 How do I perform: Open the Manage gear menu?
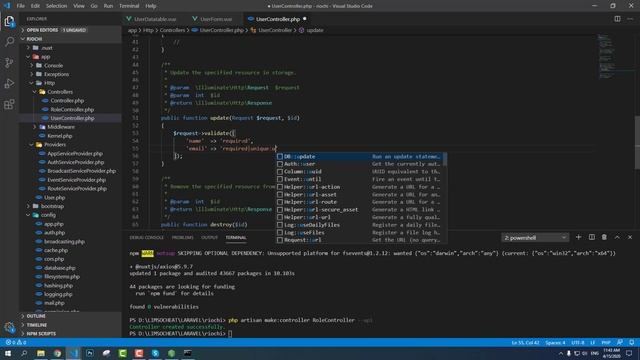click(x=9, y=327)
